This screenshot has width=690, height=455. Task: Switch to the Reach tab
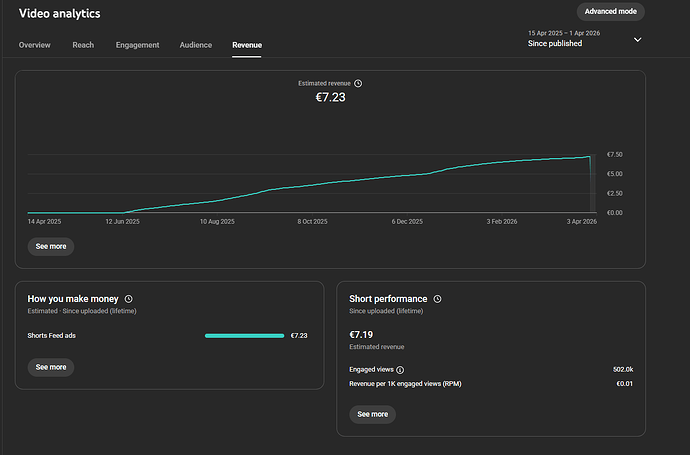point(83,45)
